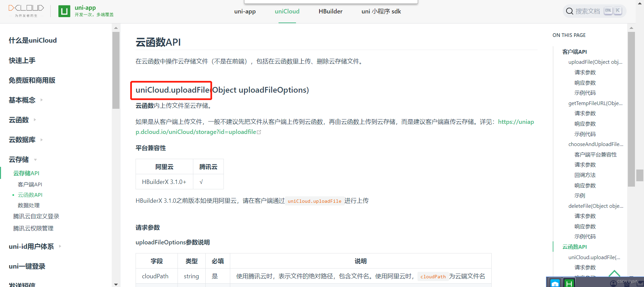Open uni一键登录 in sidebar
The width and height of the screenshot is (644, 287).
27,266
